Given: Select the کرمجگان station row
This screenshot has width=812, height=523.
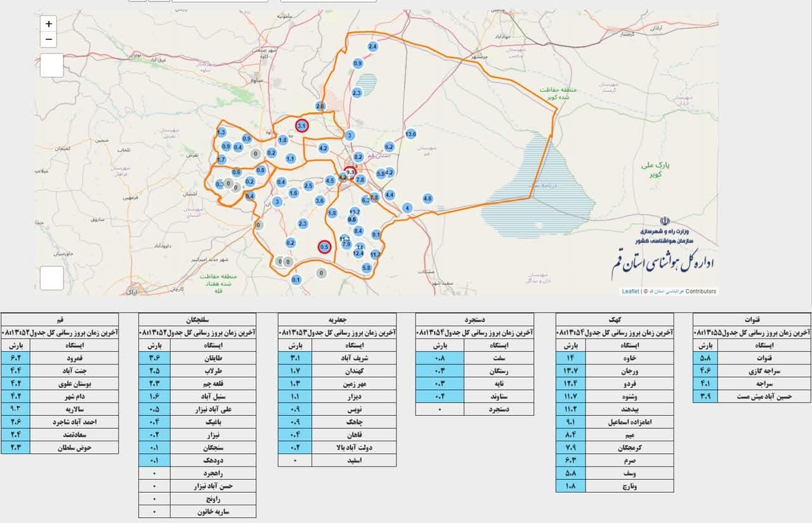Looking at the screenshot, I should tap(615, 447).
